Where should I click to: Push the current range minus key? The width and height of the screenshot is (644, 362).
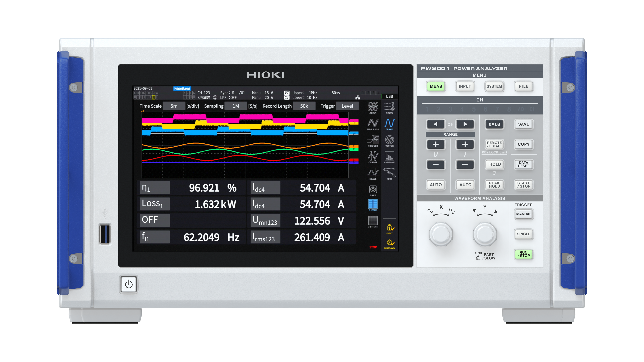click(x=465, y=164)
